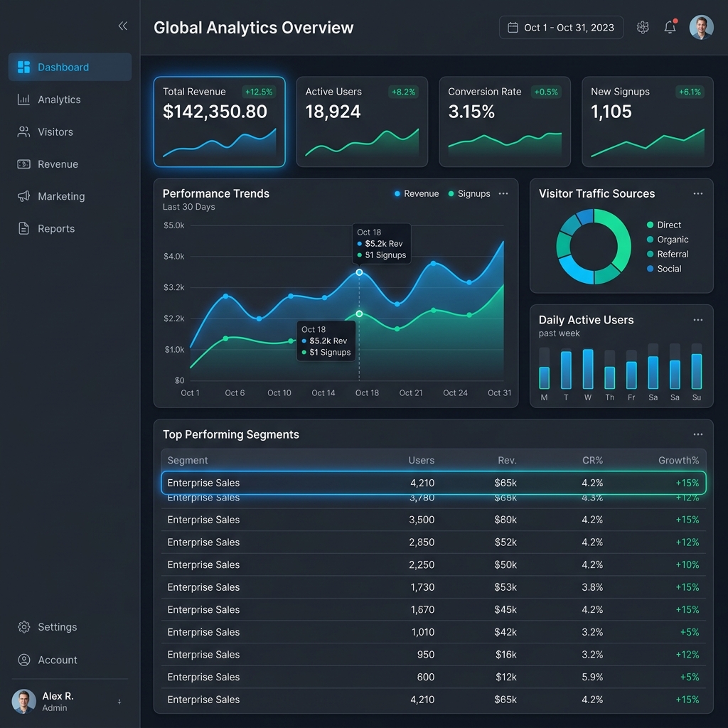Open the Account sidebar link
This screenshot has width=728, height=728.
coord(70,660)
